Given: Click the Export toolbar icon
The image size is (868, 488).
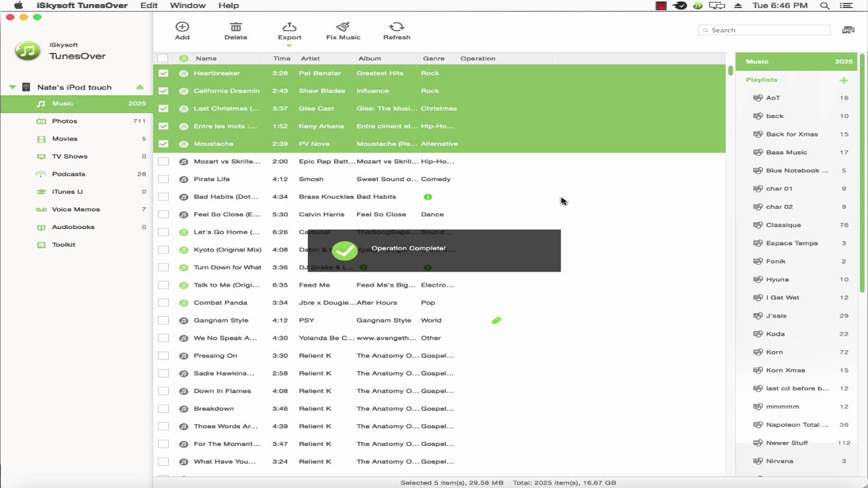Looking at the screenshot, I should point(289,27).
